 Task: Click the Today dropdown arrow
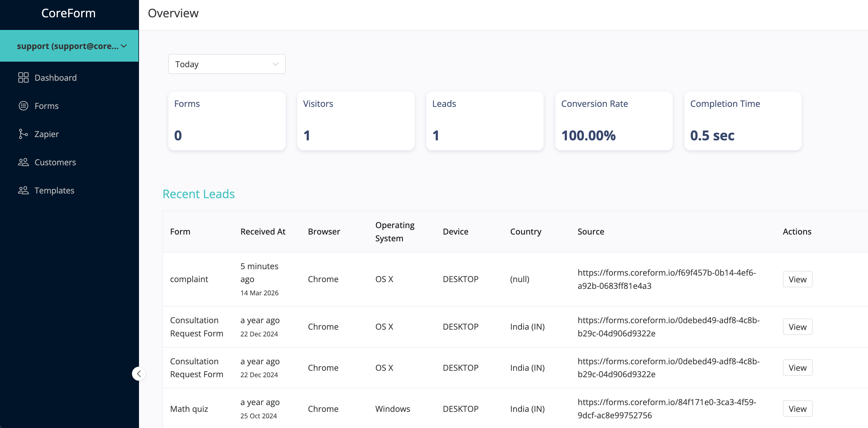coord(275,64)
